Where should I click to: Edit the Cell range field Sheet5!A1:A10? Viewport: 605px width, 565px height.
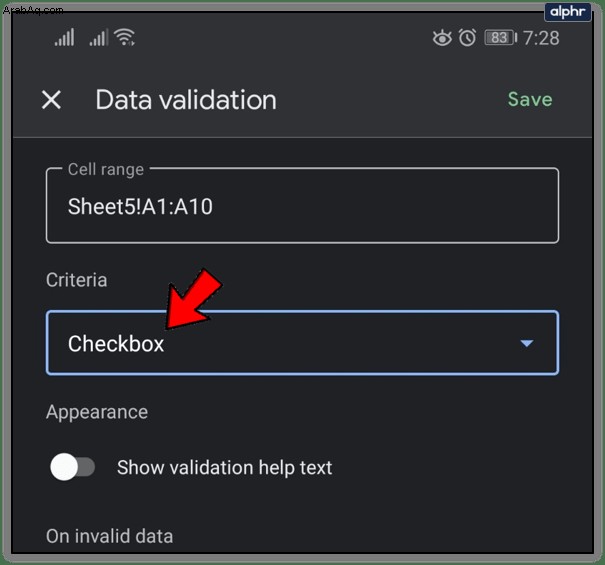coord(302,205)
